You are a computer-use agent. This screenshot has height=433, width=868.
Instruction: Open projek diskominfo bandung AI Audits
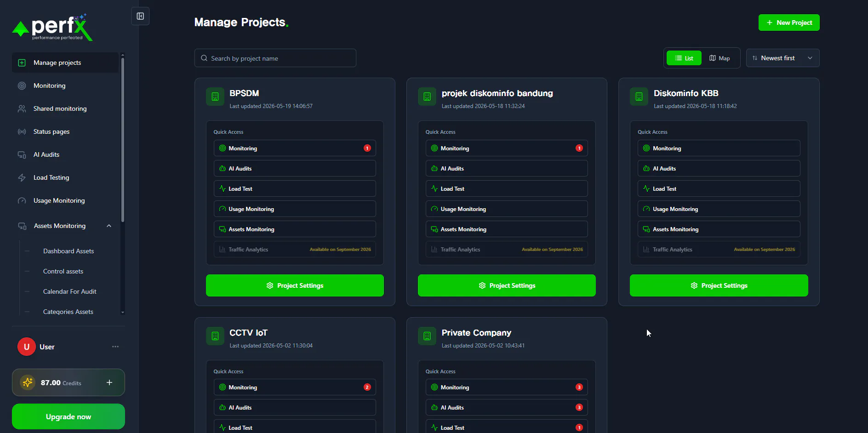(x=507, y=168)
